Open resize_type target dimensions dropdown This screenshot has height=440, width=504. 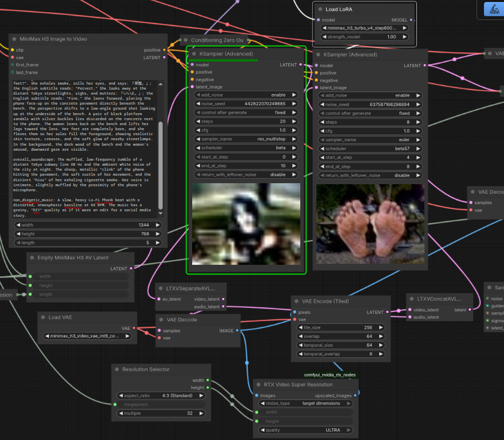(x=305, y=403)
